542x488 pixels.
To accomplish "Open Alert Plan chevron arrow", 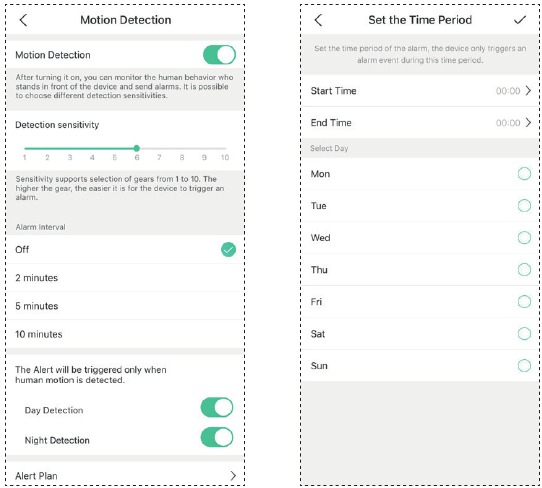I will pos(233,476).
